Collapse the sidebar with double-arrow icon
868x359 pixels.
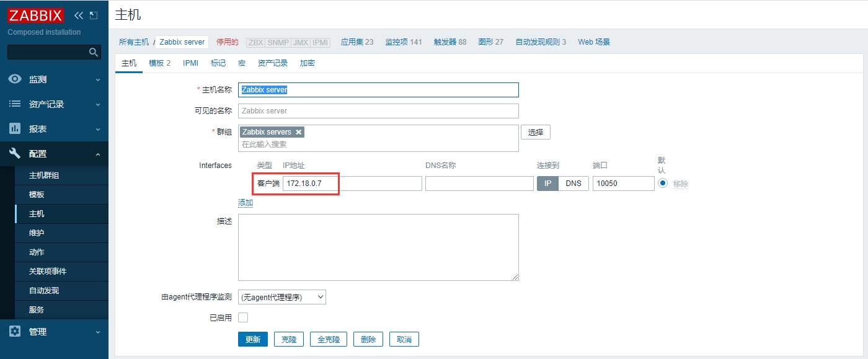click(79, 16)
